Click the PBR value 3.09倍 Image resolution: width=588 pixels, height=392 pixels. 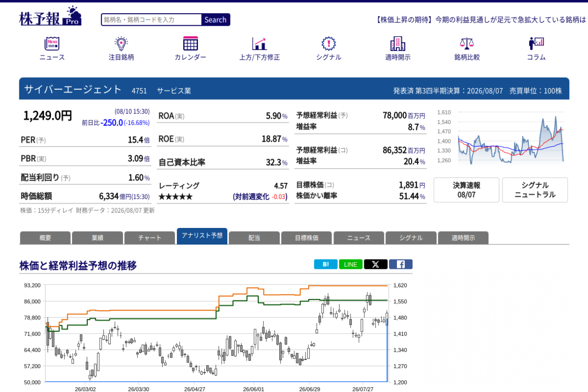(139, 159)
